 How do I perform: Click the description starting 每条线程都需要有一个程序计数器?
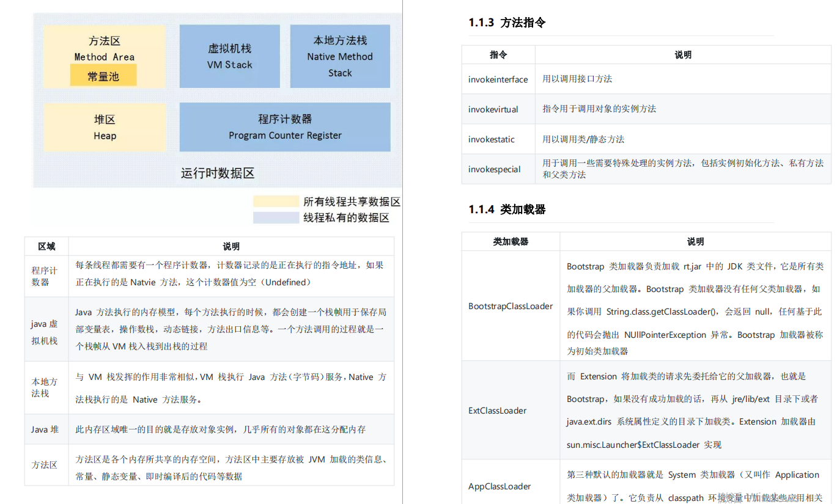coord(230,274)
